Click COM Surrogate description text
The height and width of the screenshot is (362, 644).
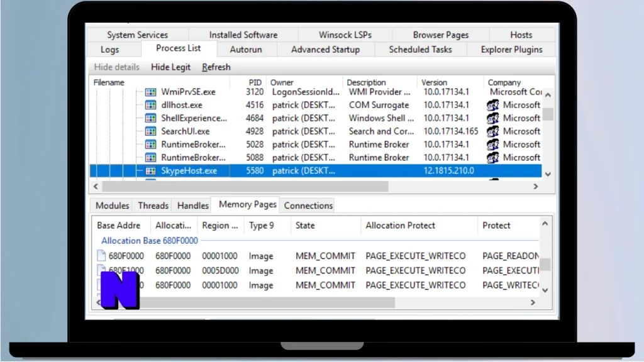tap(379, 105)
